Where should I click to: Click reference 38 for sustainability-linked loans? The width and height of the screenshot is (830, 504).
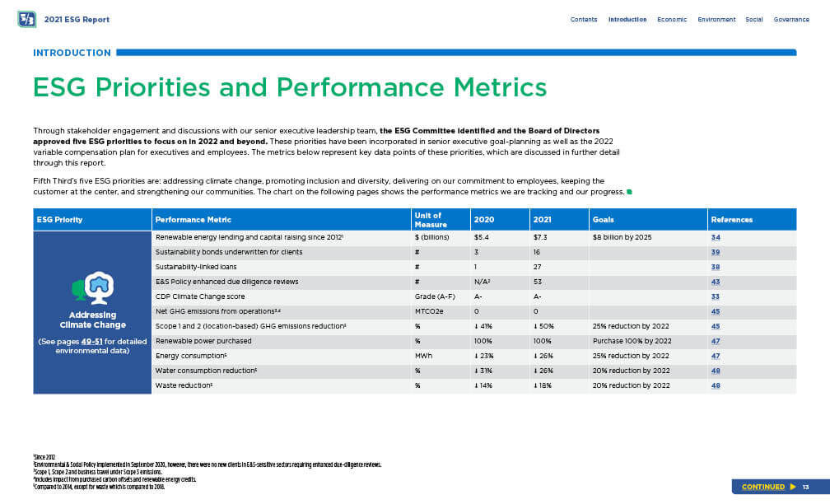[716, 267]
